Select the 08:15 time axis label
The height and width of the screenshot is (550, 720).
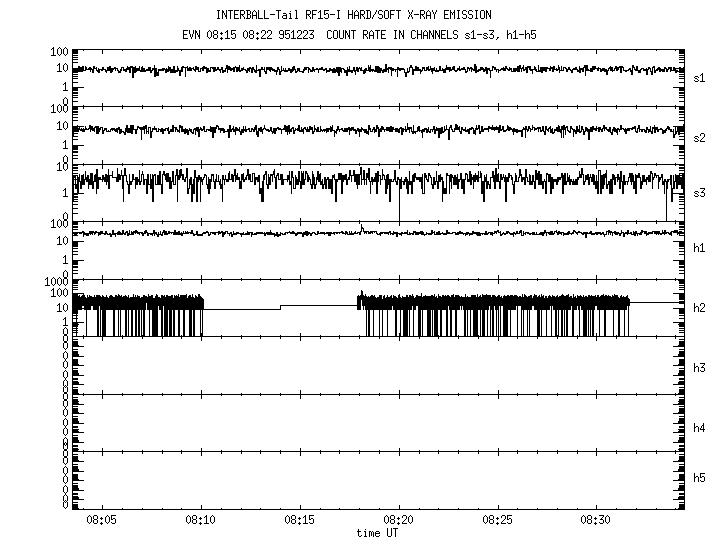click(300, 521)
